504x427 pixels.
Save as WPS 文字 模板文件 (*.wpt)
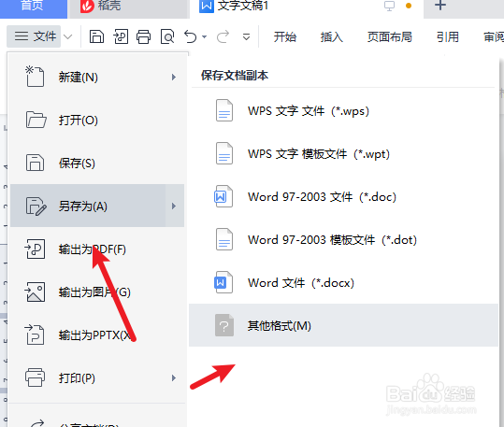[343, 153]
